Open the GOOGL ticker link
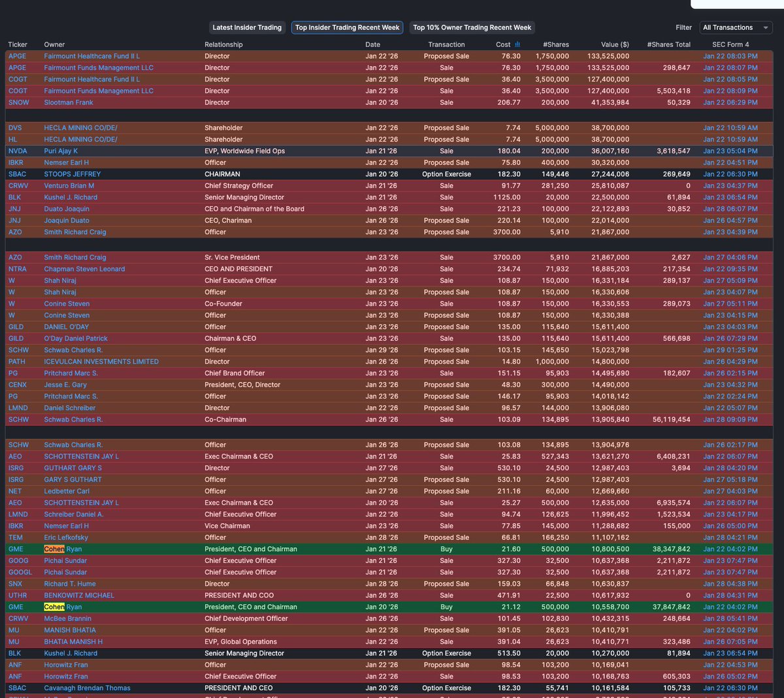The width and height of the screenshot is (784, 698). pos(20,573)
